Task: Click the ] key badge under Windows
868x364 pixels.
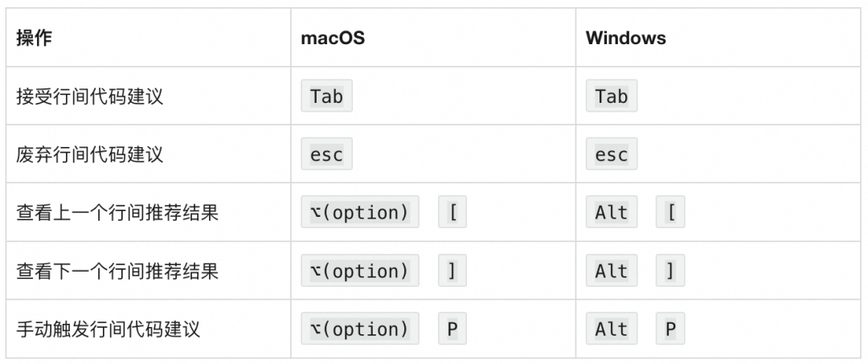Action: point(670,271)
